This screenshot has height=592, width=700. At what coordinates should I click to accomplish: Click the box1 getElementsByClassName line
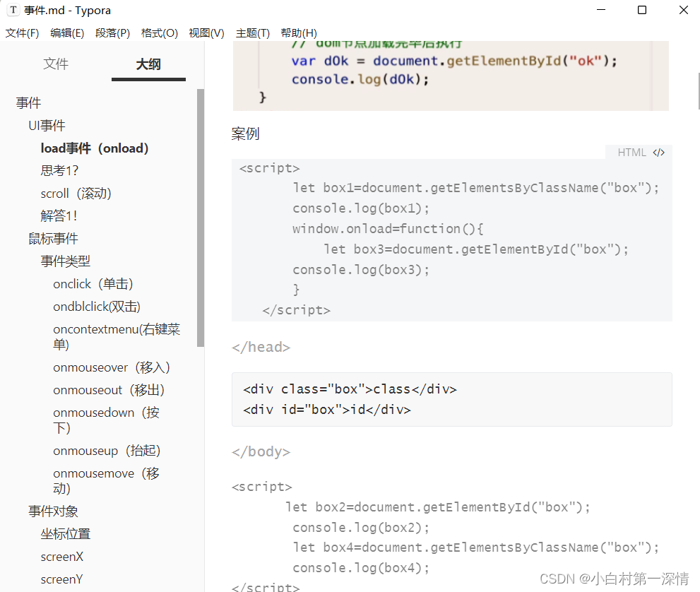click(476, 188)
